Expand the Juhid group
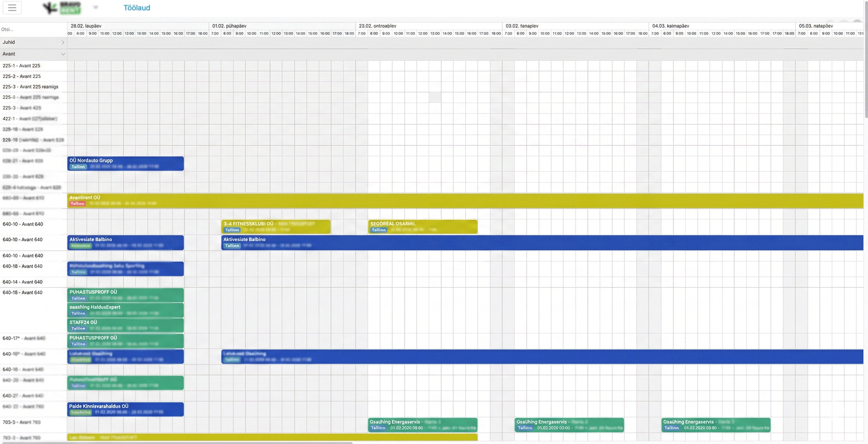Screen dimensions: 868x444 point(63,43)
